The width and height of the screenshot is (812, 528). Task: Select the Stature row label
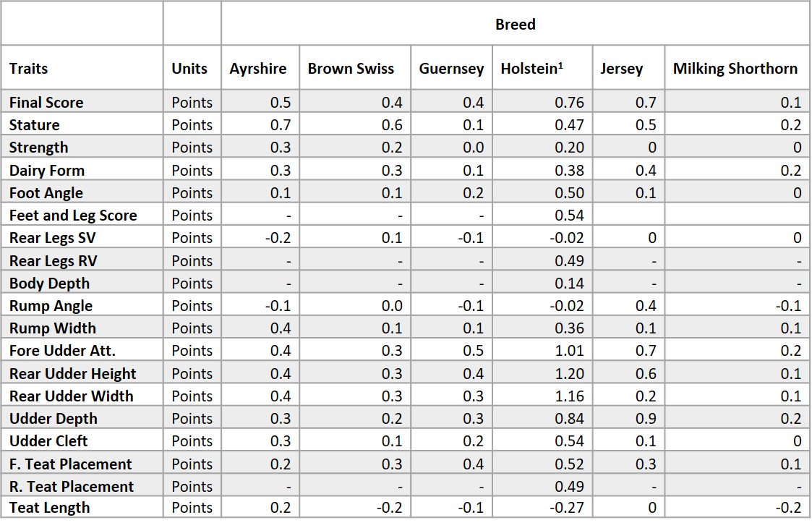(34, 125)
